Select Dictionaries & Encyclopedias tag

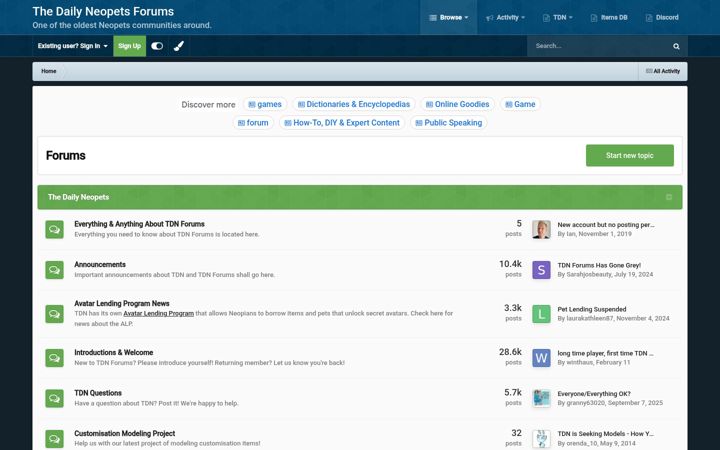pos(354,104)
